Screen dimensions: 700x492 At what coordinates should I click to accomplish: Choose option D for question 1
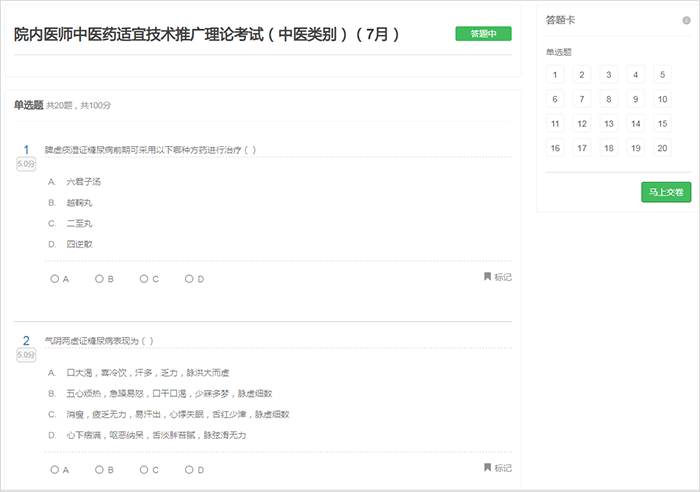coord(189,279)
